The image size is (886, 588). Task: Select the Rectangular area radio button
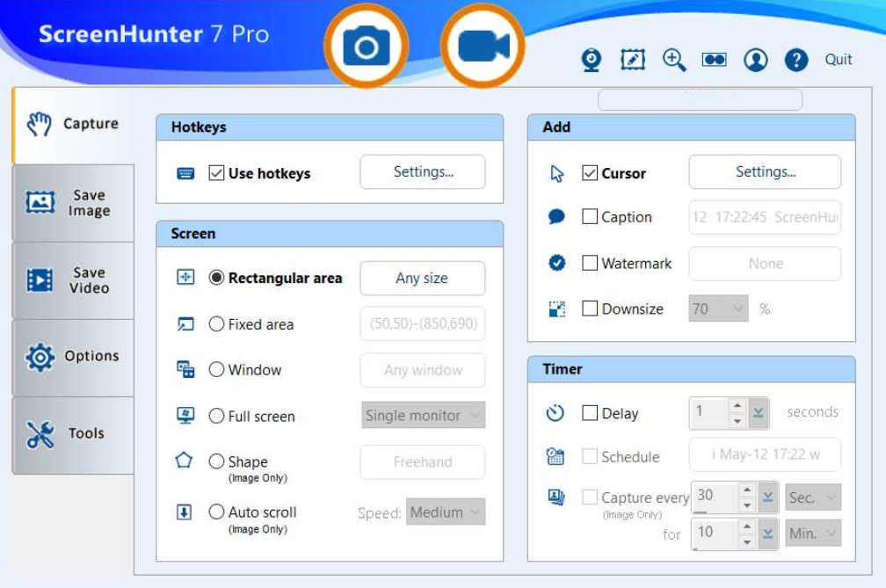point(216,278)
